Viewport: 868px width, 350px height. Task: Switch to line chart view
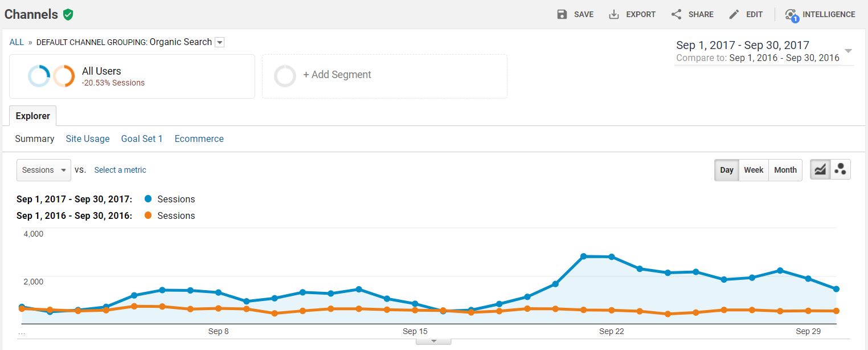click(x=820, y=170)
